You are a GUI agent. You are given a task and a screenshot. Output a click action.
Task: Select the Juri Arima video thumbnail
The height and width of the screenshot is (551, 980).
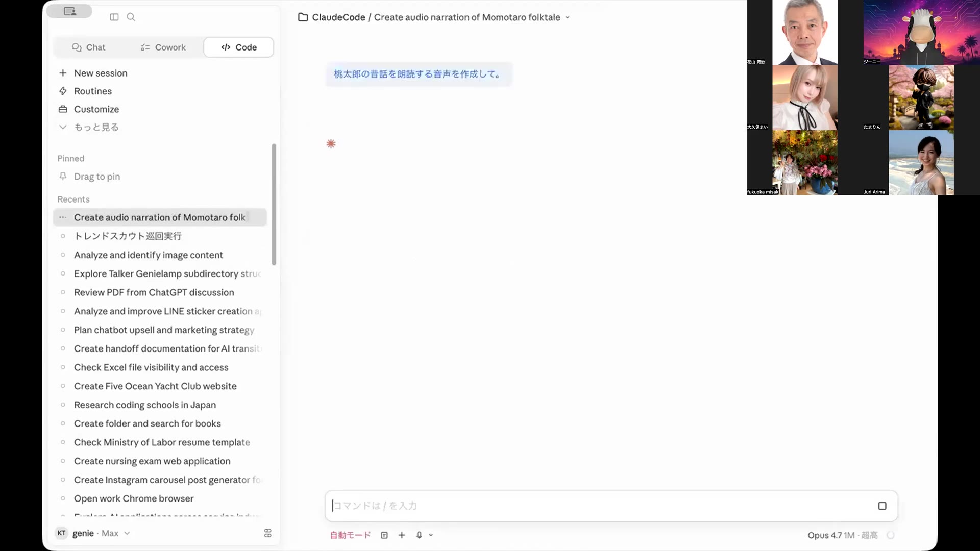click(921, 163)
